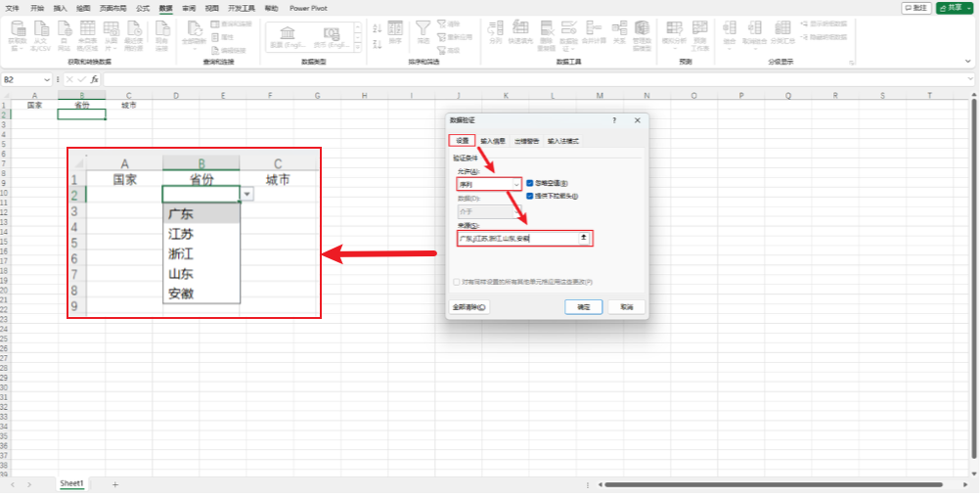Click the green 共享 share button
Image resolution: width=980 pixels, height=498 pixels.
[x=955, y=8]
